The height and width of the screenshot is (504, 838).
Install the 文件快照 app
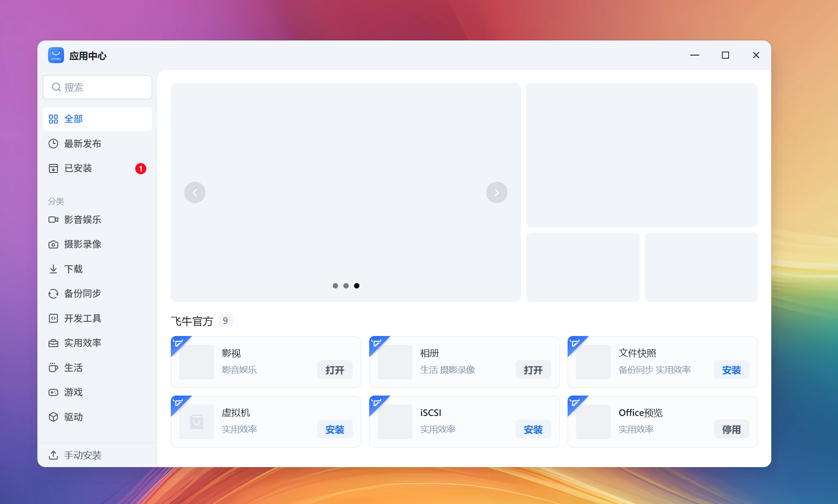731,369
